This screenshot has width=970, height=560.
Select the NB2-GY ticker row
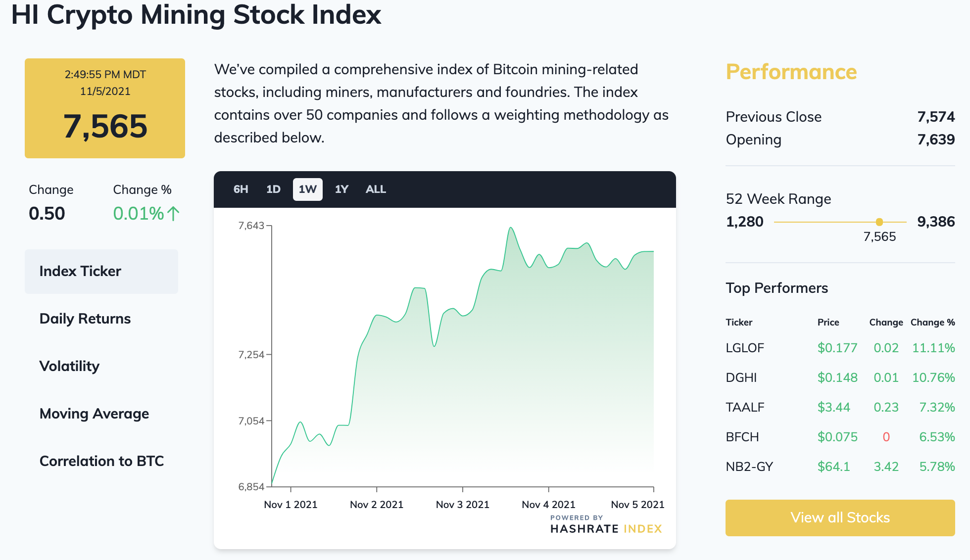pos(840,467)
